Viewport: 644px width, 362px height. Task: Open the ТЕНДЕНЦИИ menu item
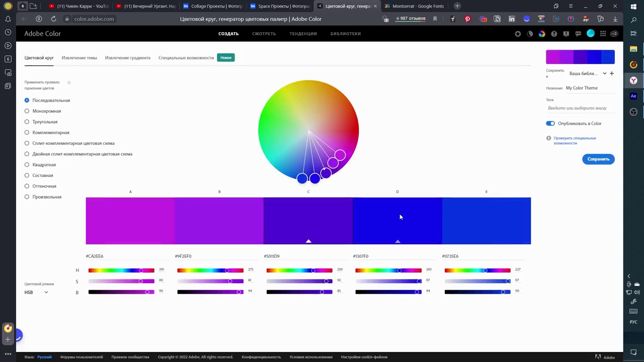coord(303,34)
